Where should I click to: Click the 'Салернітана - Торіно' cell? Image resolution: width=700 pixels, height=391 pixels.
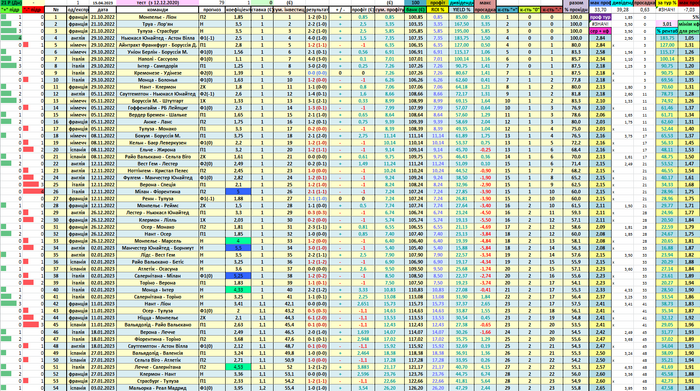click(158, 297)
